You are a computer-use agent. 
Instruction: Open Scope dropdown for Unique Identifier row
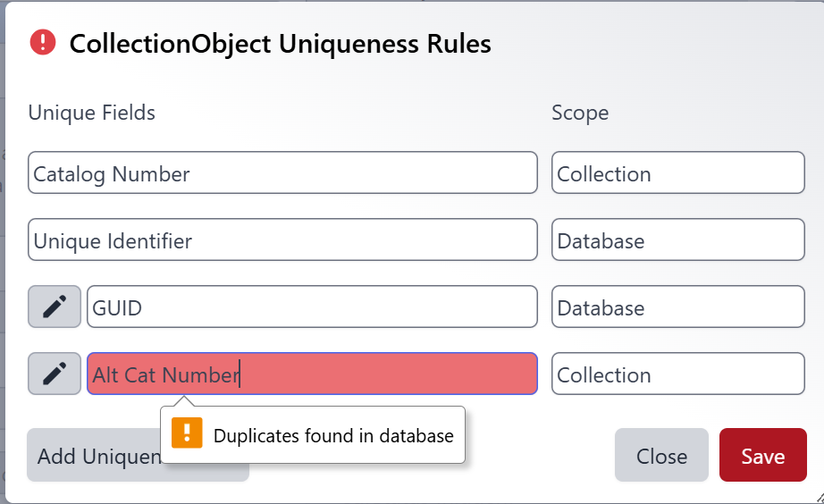pos(677,240)
